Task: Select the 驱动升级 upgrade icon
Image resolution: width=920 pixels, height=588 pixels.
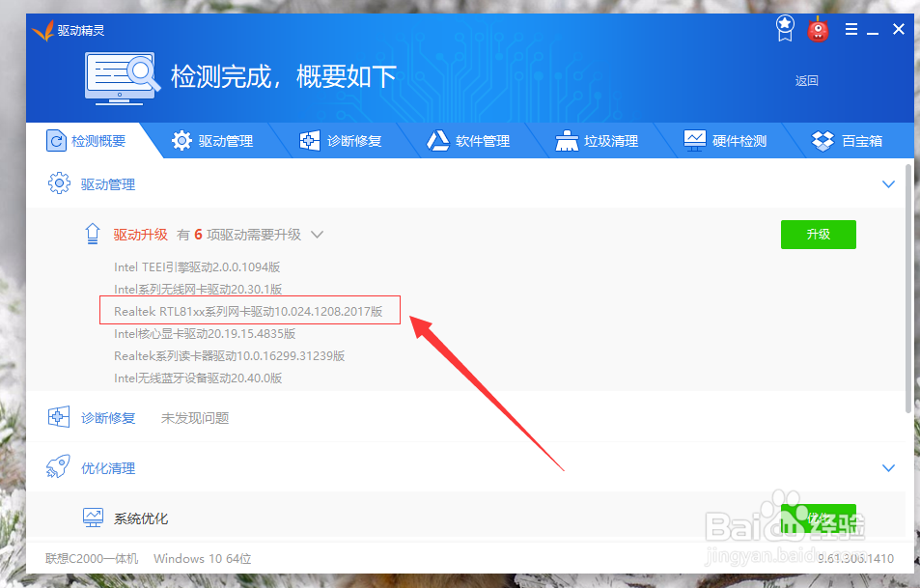Action: [x=92, y=234]
